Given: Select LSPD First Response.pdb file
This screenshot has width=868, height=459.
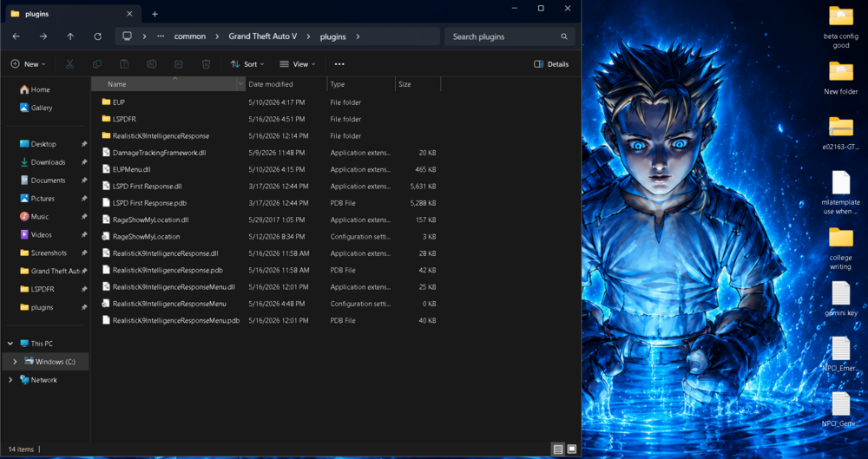Looking at the screenshot, I should coord(144,203).
